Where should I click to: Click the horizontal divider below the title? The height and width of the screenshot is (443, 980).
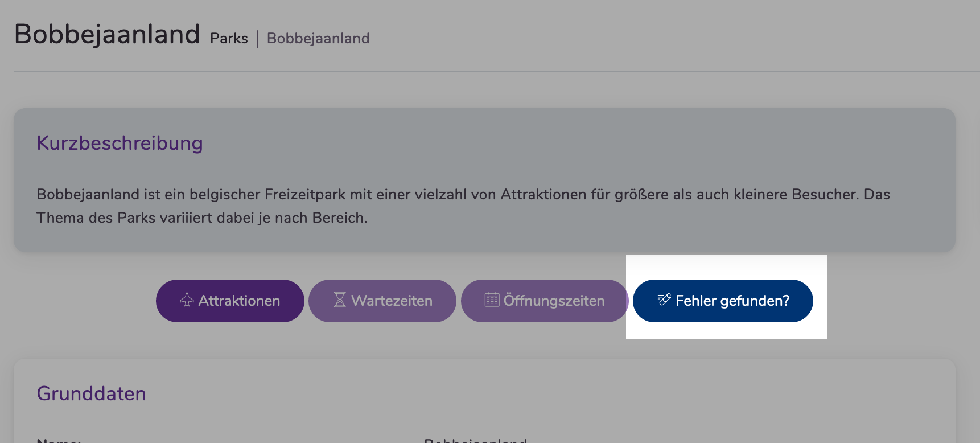tap(496, 71)
